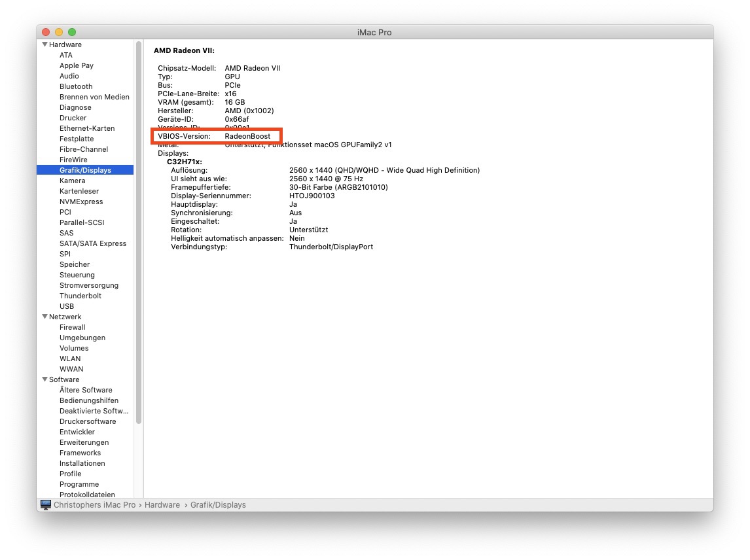
Task: Select the VRAM value 16 GB
Action: click(x=235, y=102)
